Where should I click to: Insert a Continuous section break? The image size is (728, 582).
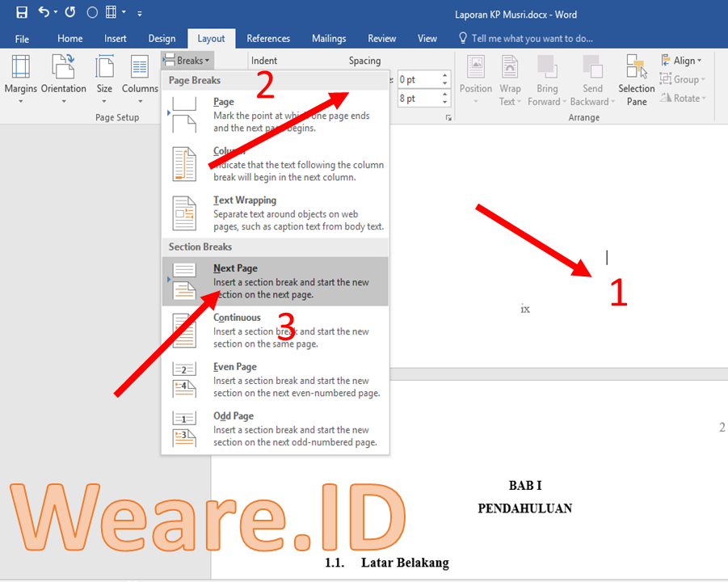[x=276, y=331]
